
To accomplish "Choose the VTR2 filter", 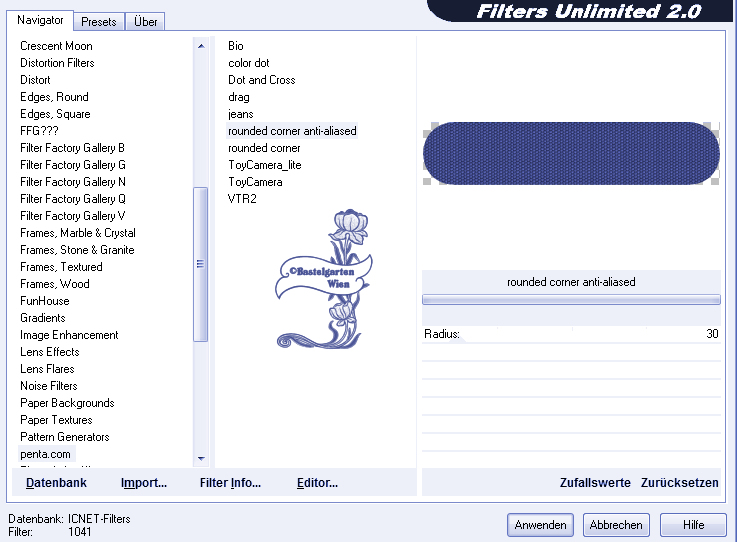I will (242, 199).
